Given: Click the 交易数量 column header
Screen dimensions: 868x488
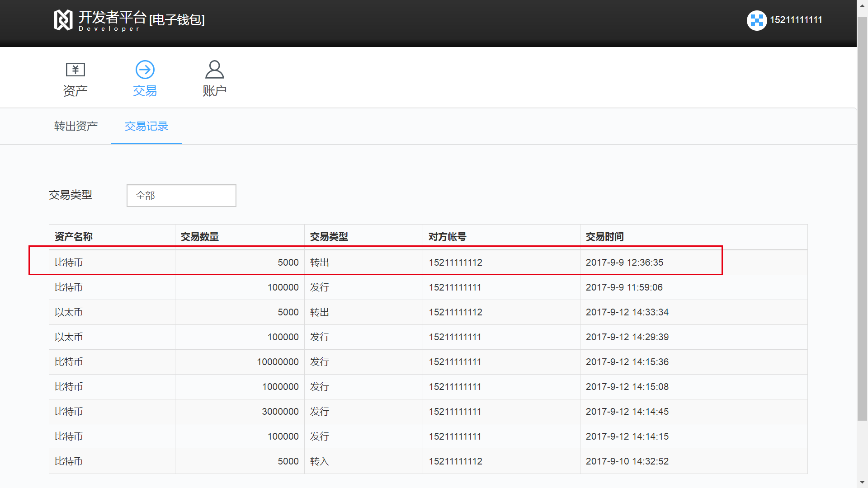Looking at the screenshot, I should [x=200, y=237].
